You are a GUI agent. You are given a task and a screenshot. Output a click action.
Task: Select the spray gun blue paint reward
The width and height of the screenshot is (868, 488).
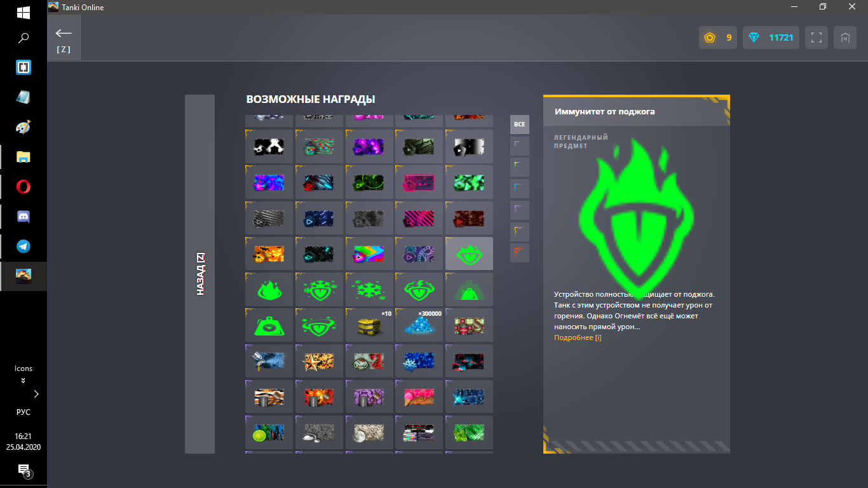coord(269,361)
